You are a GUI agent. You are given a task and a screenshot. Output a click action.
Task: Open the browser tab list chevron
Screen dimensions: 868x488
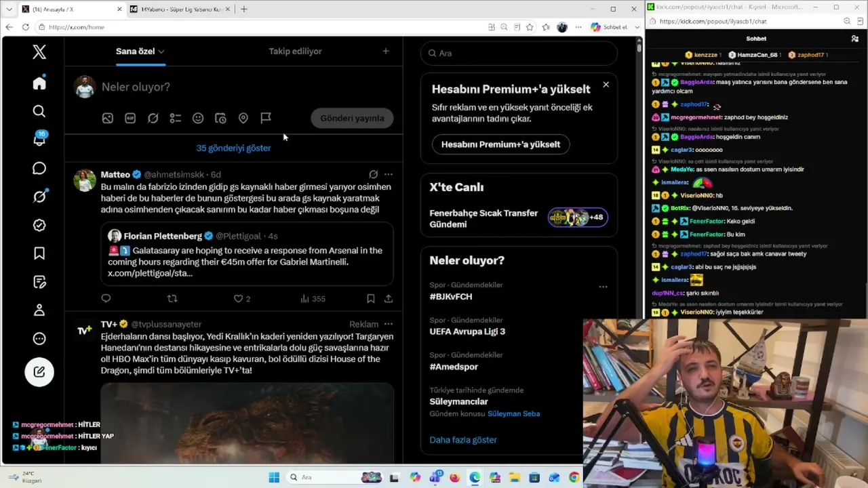pyautogui.click(x=9, y=9)
